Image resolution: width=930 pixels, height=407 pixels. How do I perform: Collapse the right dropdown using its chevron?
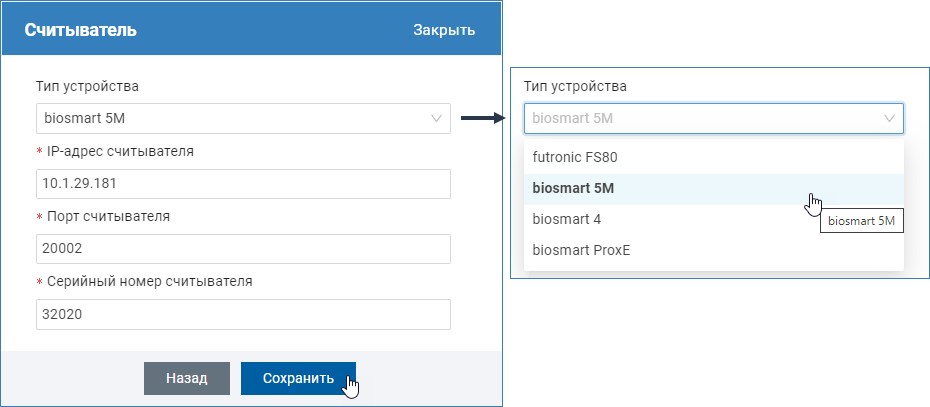[x=889, y=118]
